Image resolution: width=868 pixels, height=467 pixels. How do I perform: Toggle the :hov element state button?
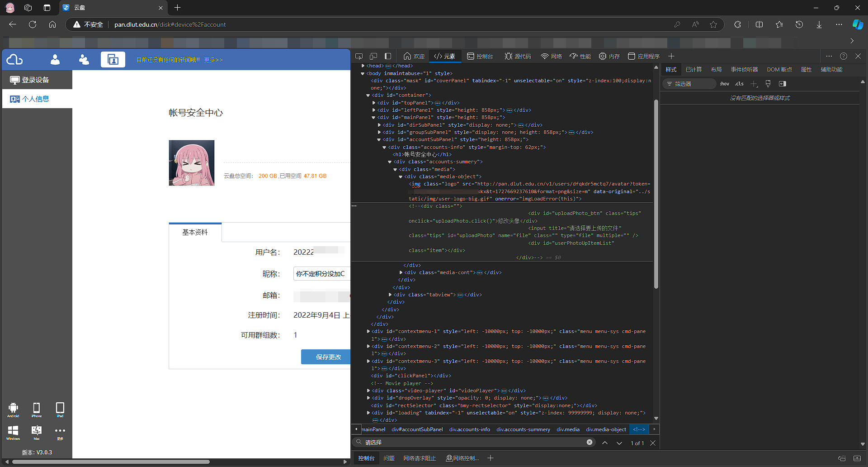724,84
